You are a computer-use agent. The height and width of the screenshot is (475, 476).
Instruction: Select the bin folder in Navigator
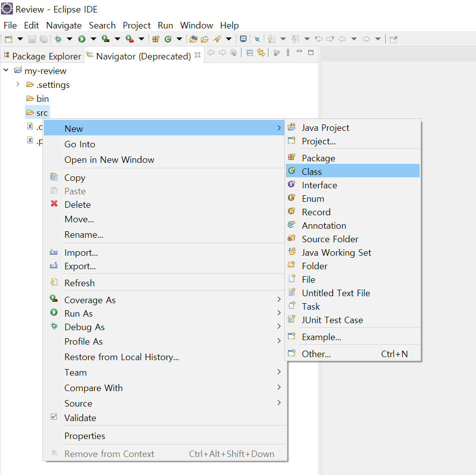point(37,99)
